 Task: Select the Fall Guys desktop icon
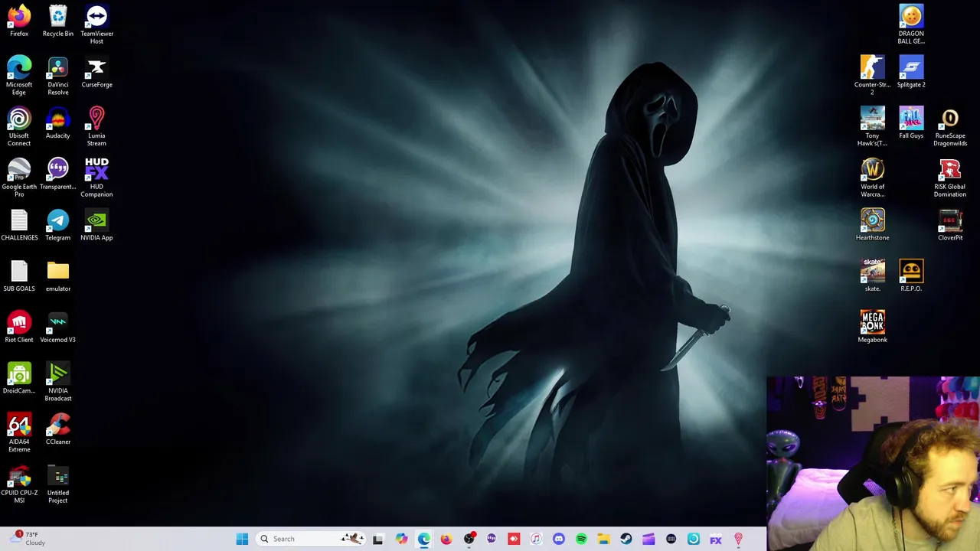pos(911,123)
